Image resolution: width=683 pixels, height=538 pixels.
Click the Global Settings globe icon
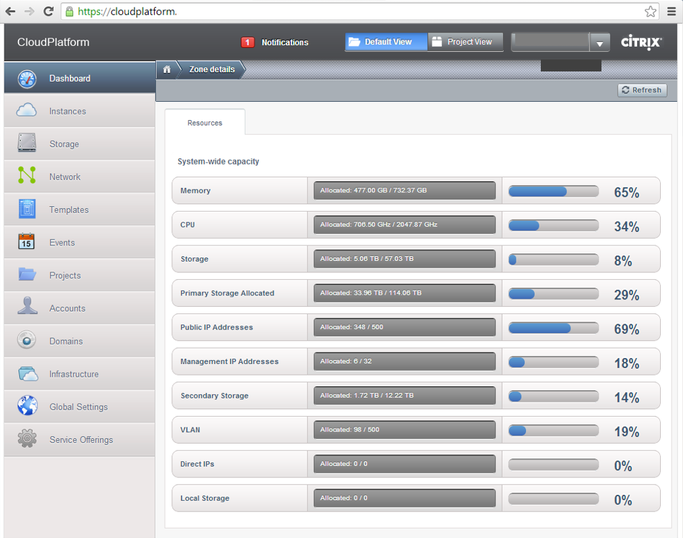pos(27,406)
